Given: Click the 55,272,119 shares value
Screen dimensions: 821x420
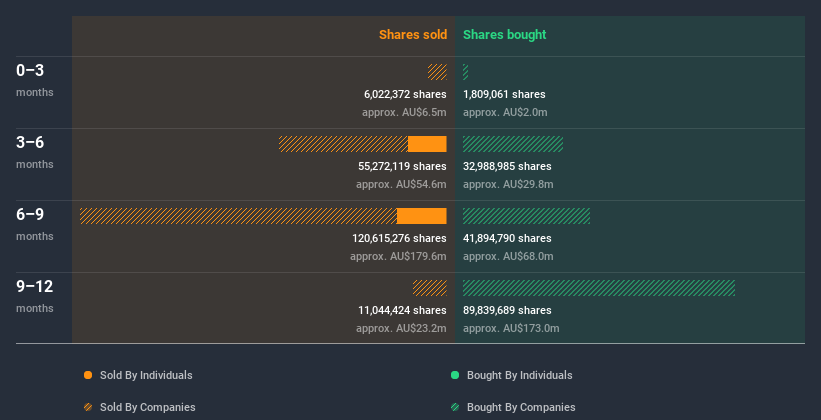Looking at the screenshot, I should click(x=402, y=166).
